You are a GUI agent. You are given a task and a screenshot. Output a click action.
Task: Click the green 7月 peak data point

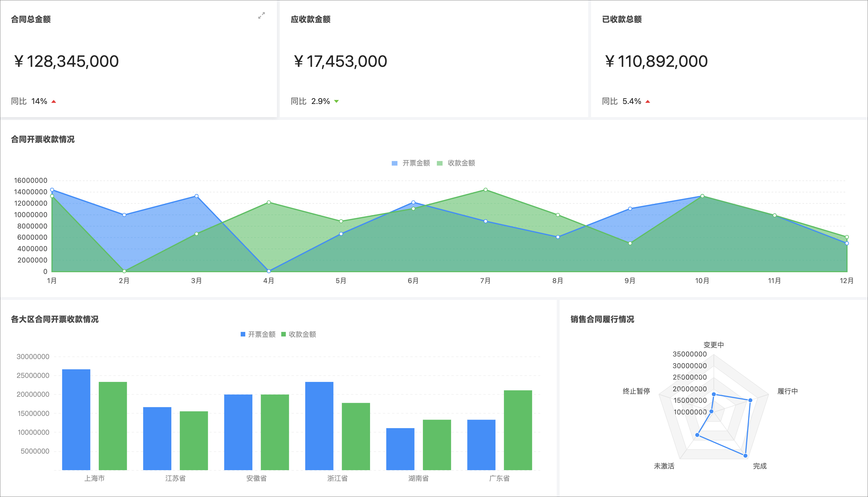[485, 190]
